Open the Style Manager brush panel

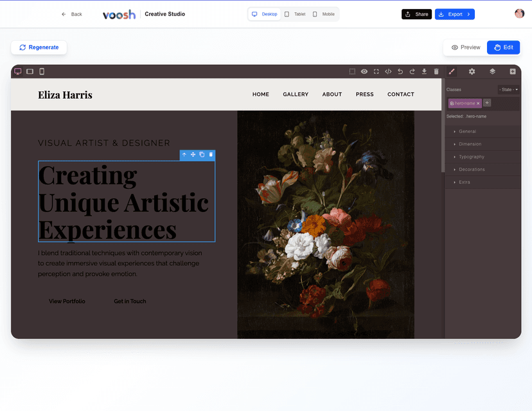(x=452, y=71)
